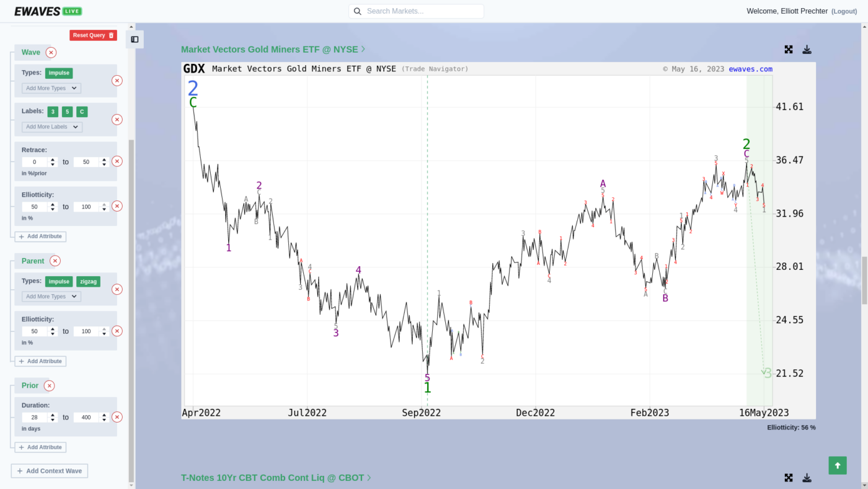Collapse the sidebar panel toggle icon
The width and height of the screenshot is (868, 489).
point(135,39)
